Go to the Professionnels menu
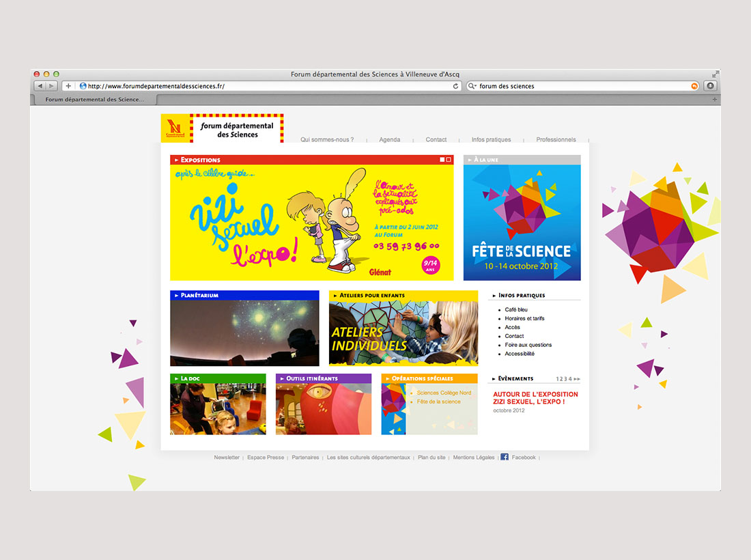 (x=556, y=140)
